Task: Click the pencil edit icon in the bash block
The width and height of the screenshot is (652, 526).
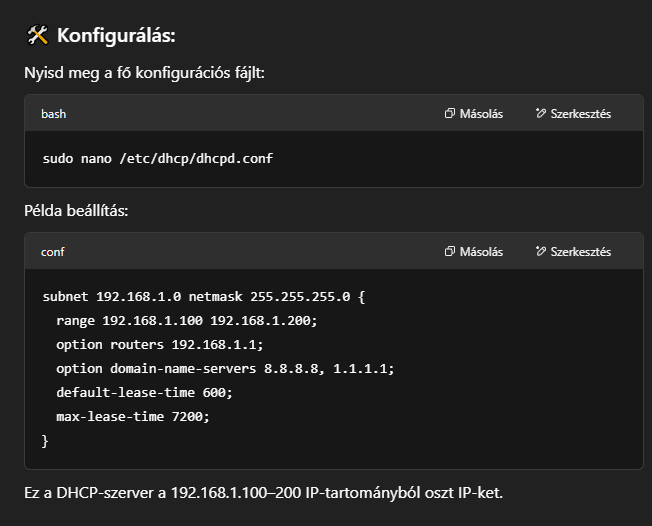Action: 541,114
